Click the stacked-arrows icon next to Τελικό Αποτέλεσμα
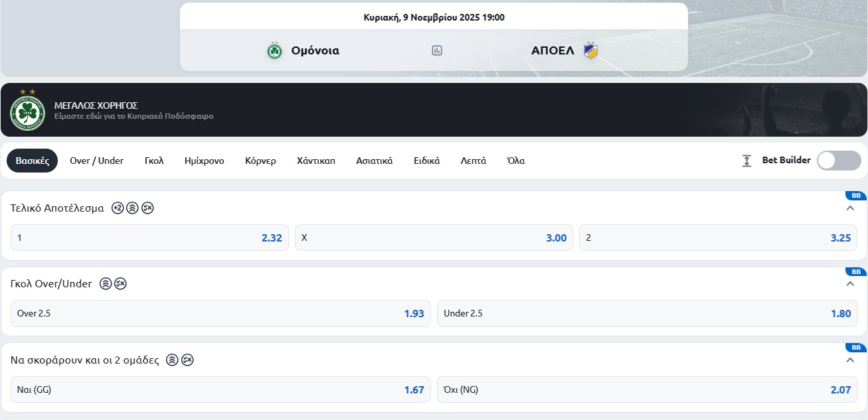This screenshot has height=420, width=868. click(132, 208)
